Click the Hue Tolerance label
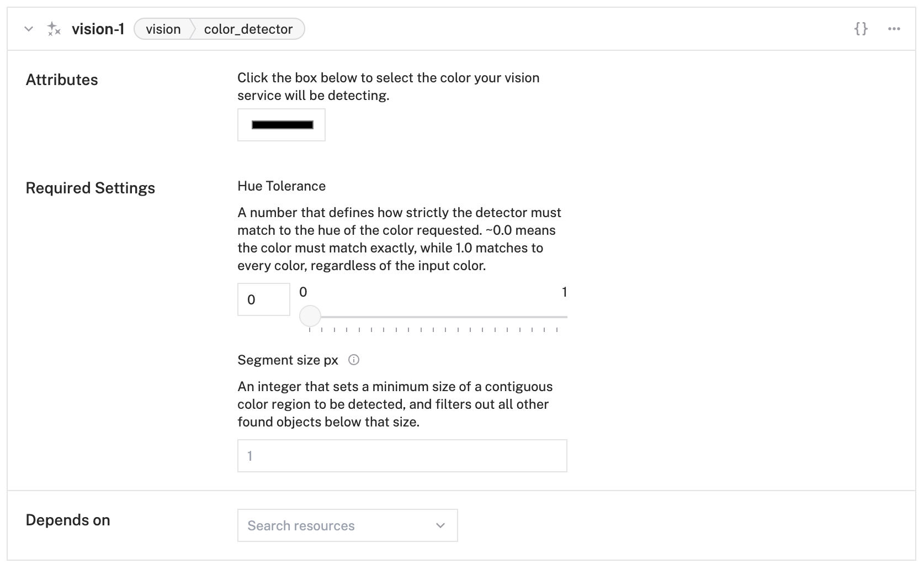 click(282, 186)
